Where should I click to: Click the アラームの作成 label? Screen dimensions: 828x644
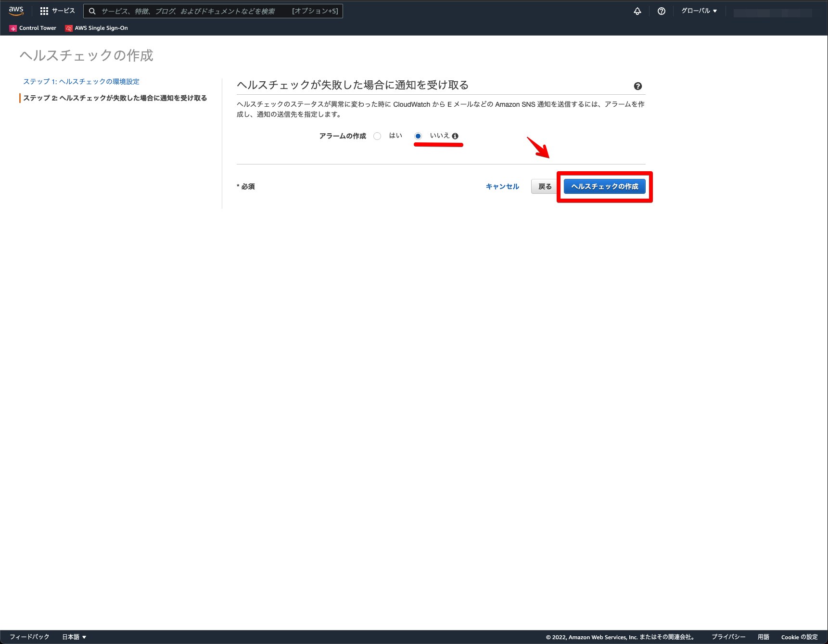click(x=343, y=136)
